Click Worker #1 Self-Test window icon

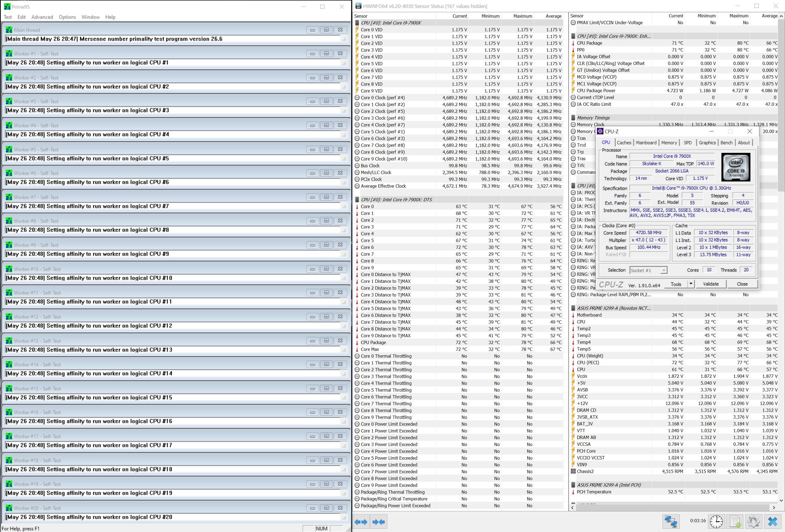9,54
